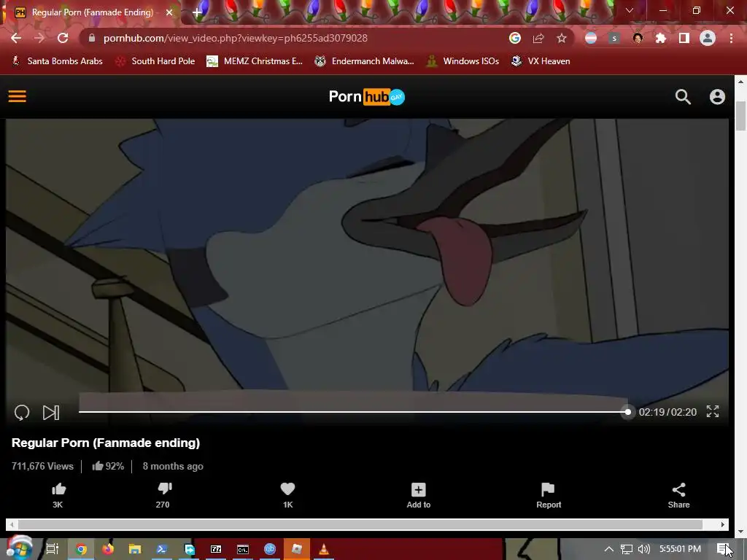Image resolution: width=747 pixels, height=560 pixels.
Task: Click the video frame to toggle playback
Action: coord(367,257)
